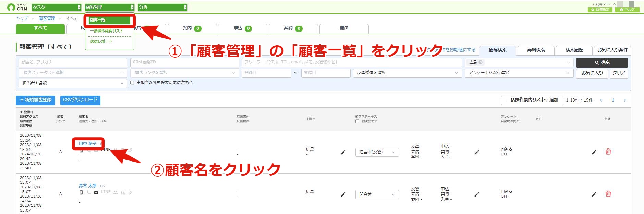
Task: Toggle the 他決含まず checkbox
Action: (357, 121)
